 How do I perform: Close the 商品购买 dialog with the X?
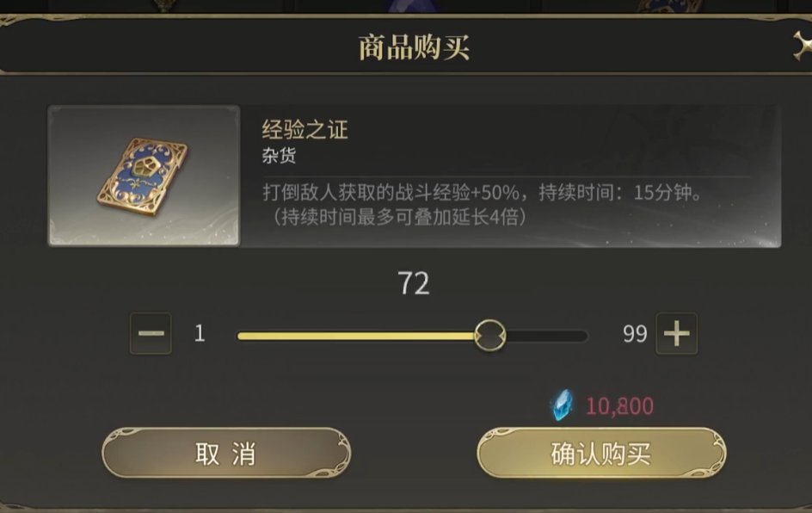click(803, 46)
